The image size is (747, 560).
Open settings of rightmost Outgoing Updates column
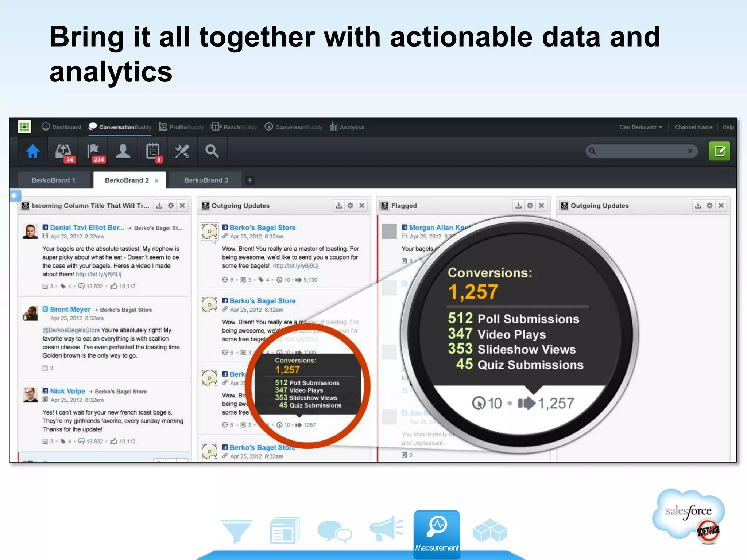[x=709, y=206]
